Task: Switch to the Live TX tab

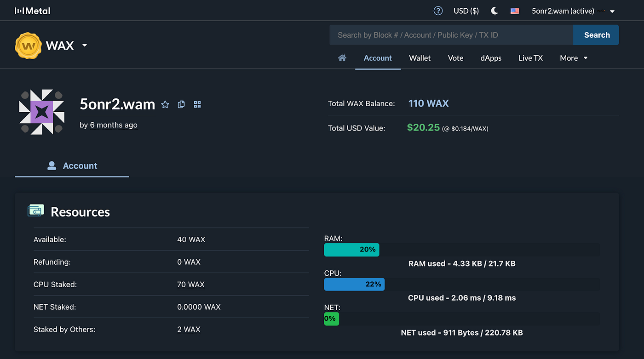Action: (x=531, y=58)
